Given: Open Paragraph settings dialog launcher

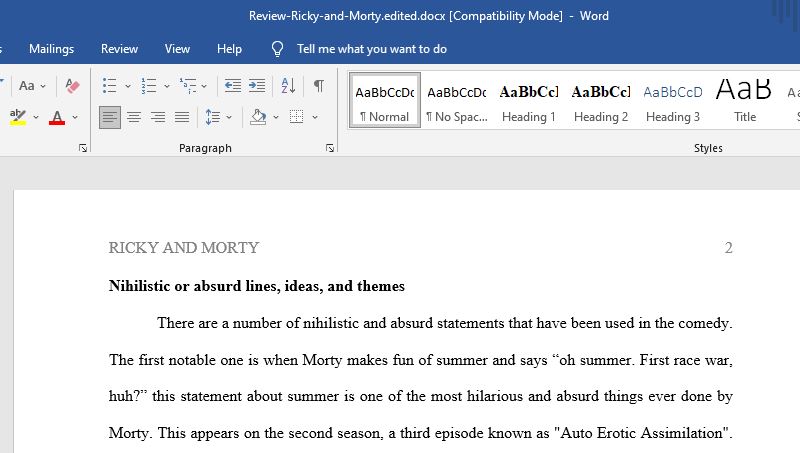Looking at the screenshot, I should click(x=330, y=148).
